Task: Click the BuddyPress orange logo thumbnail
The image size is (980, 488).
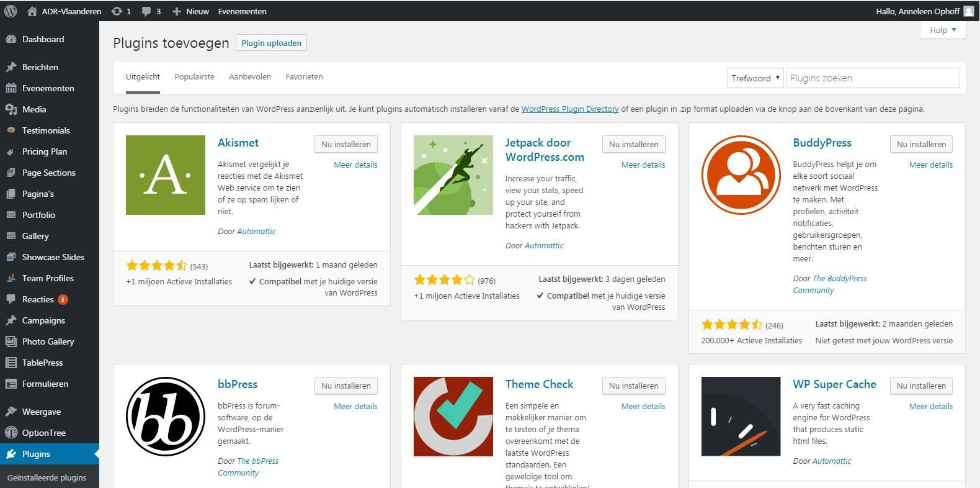Action: 741,175
